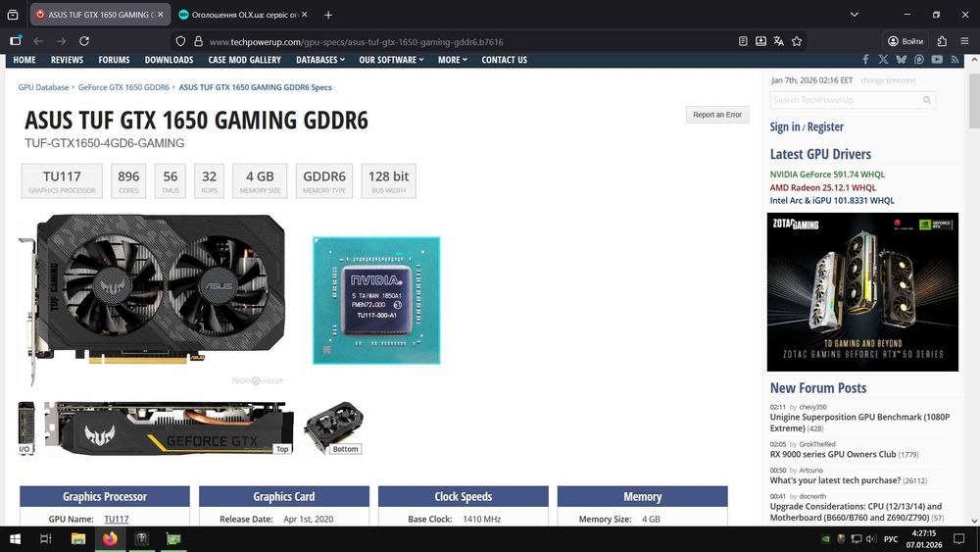Open TechPowerUp YouTube icon
This screenshot has height=552, width=980.
(937, 60)
